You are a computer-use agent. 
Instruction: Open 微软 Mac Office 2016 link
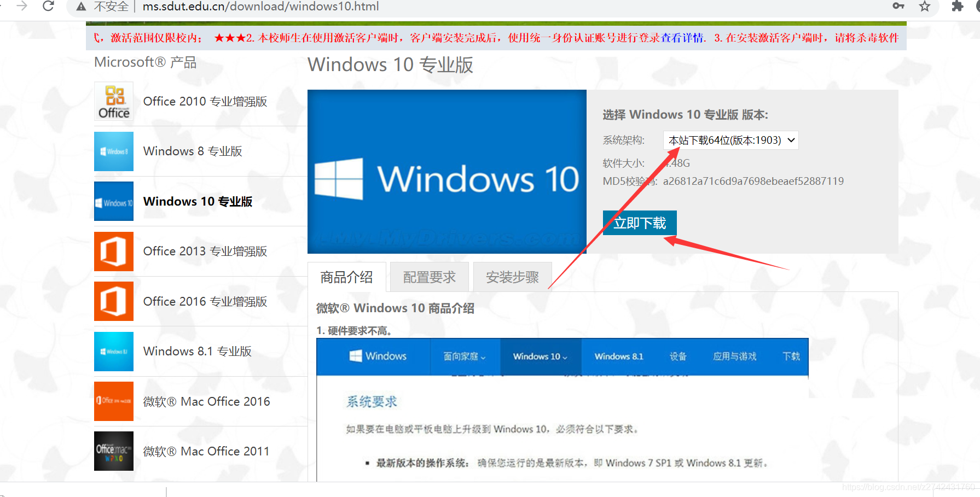click(207, 402)
